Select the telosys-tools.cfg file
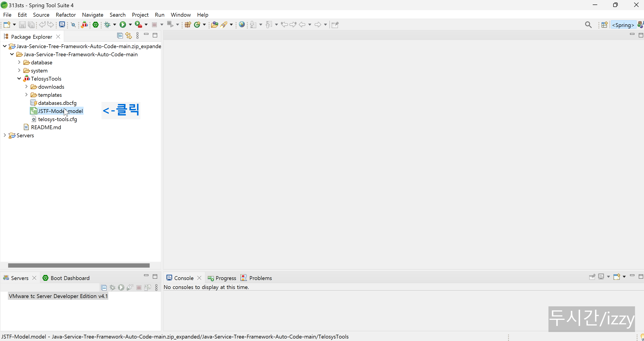 [x=53, y=119]
